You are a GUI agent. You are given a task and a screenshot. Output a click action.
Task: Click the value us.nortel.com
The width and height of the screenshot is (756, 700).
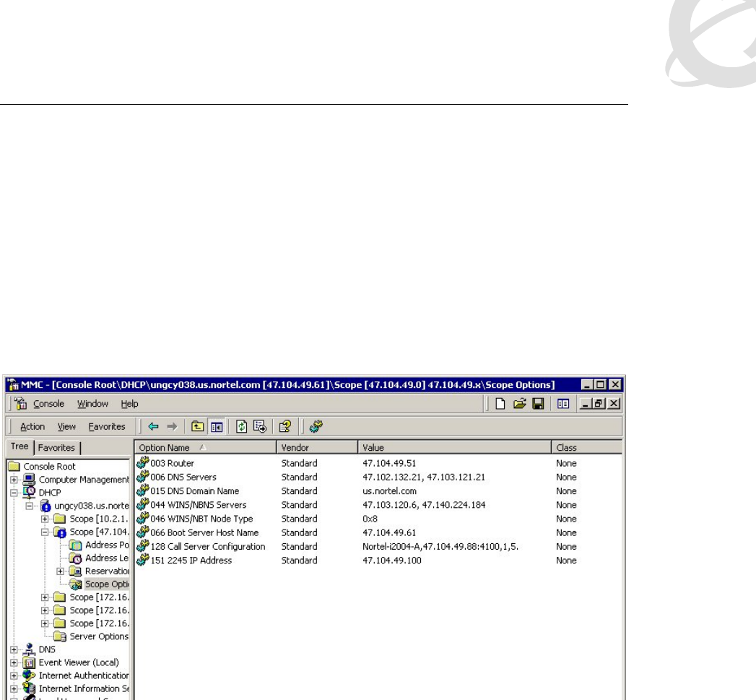click(390, 491)
